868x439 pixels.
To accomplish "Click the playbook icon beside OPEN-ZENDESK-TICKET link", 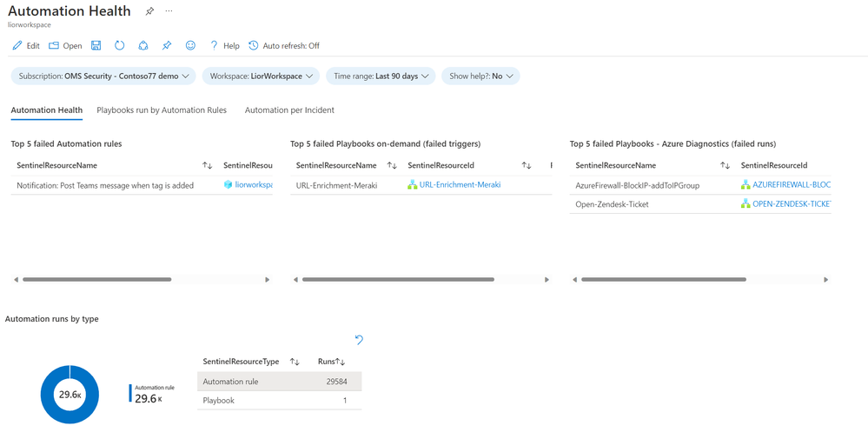I will coord(745,203).
